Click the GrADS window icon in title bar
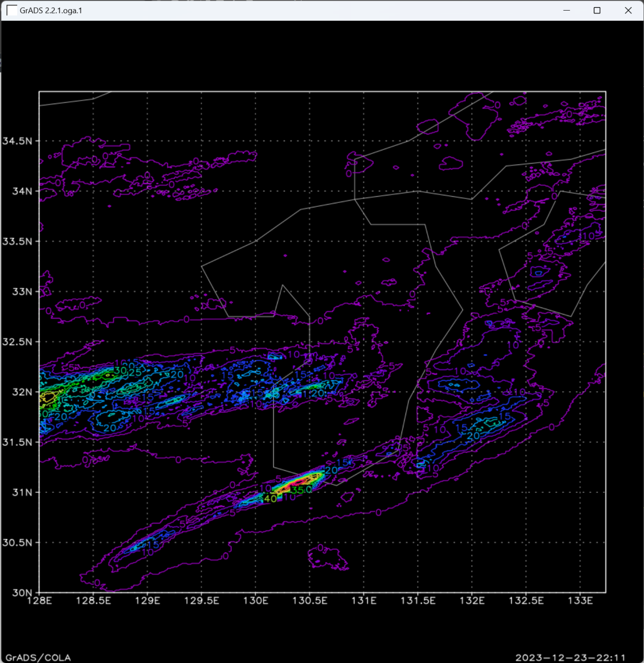Viewport: 644px width, 663px height. point(12,11)
